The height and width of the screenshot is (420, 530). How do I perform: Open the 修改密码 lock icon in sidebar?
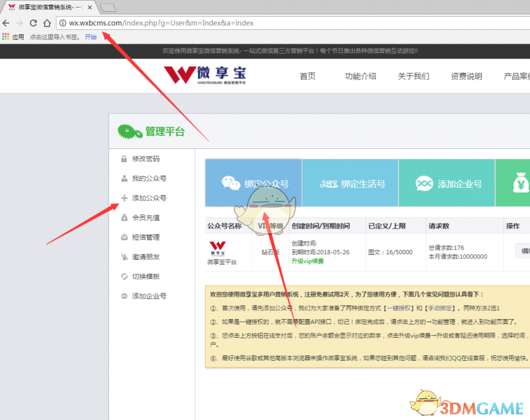[x=123, y=159]
